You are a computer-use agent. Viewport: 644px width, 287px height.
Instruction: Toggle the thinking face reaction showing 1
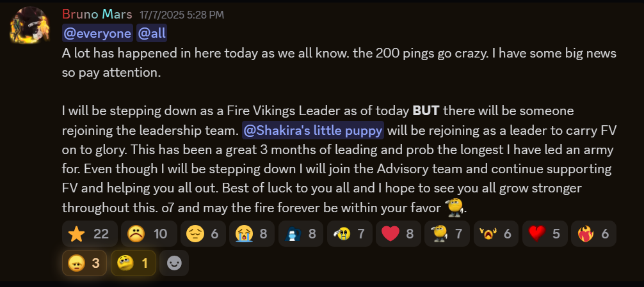click(x=133, y=263)
